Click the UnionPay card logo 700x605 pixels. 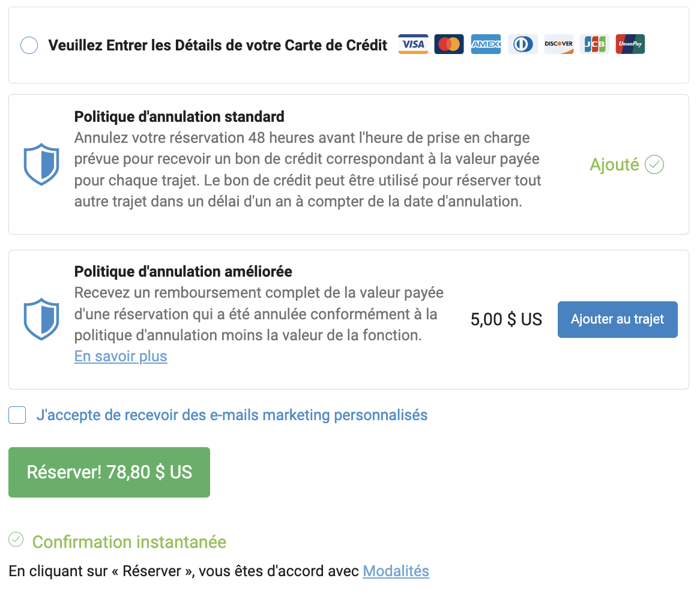(x=630, y=44)
